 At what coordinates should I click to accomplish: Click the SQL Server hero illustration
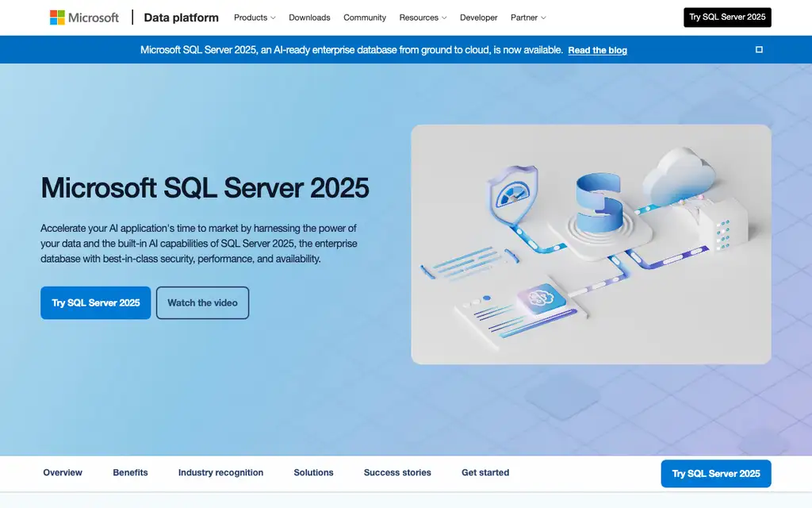[x=591, y=244]
